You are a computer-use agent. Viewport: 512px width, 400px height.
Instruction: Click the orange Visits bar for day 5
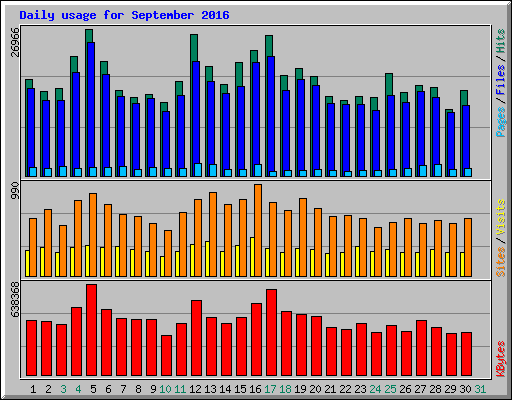(93, 235)
